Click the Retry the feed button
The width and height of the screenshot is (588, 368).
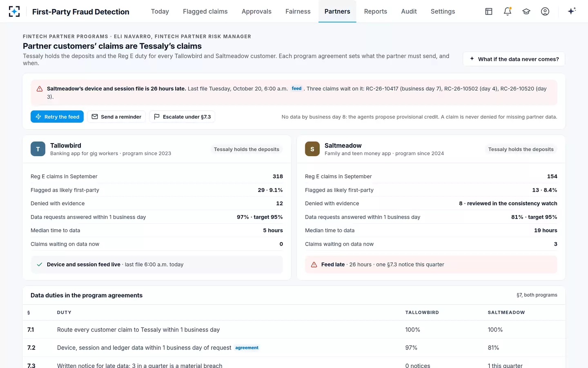[57, 117]
